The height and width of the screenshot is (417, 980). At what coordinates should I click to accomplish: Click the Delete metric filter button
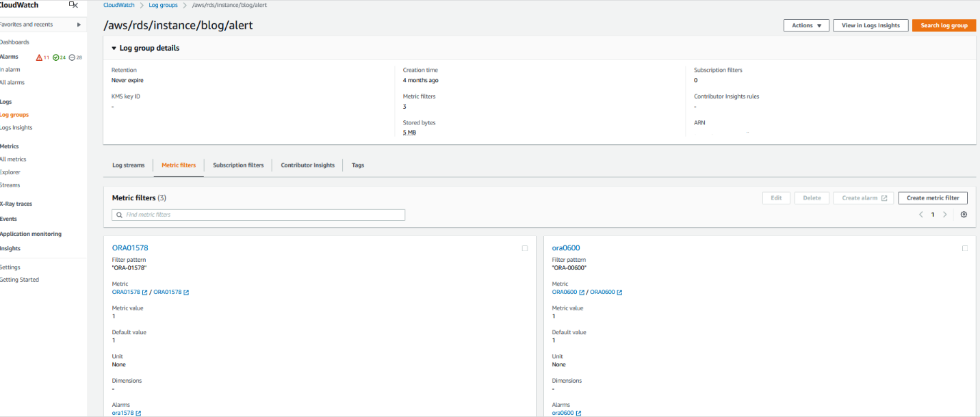pos(812,198)
